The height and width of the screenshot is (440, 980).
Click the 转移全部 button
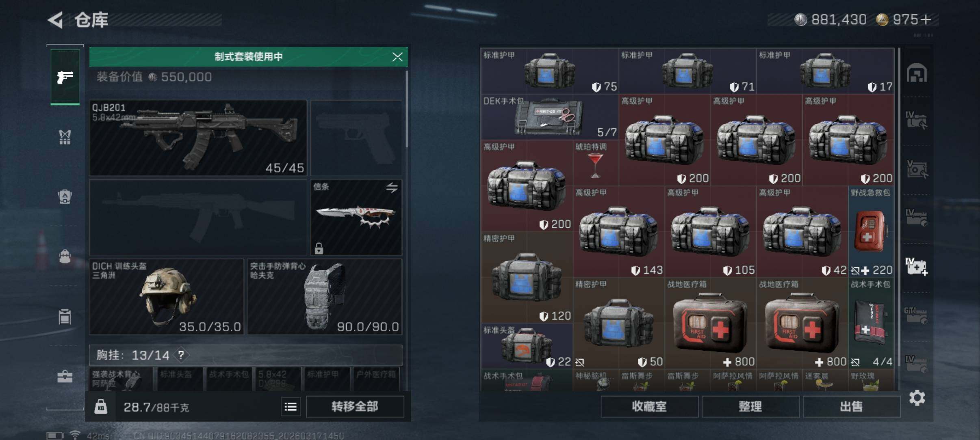[x=355, y=406]
